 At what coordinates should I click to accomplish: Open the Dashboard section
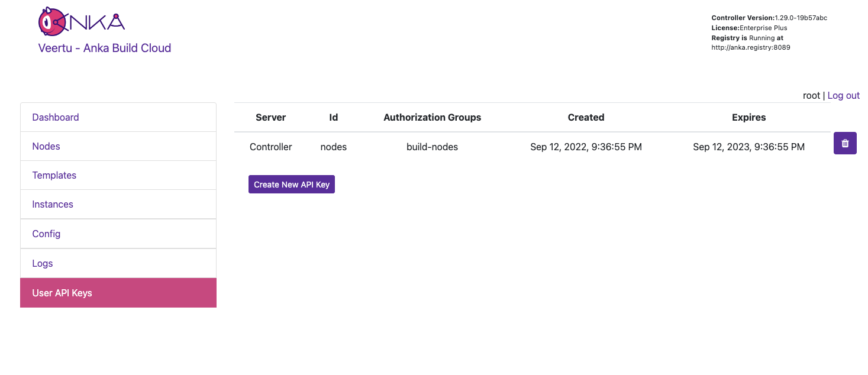pos(55,117)
